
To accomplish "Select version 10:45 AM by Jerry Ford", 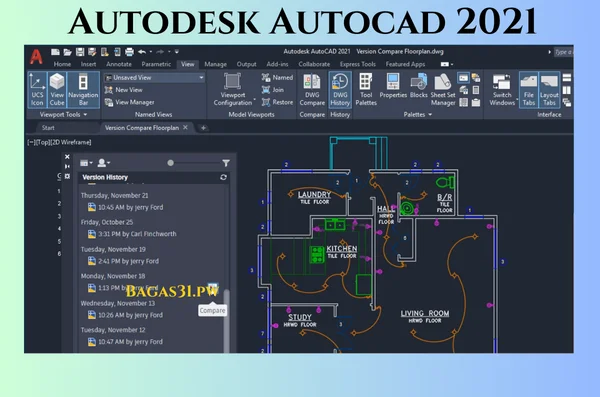I will pos(126,207).
